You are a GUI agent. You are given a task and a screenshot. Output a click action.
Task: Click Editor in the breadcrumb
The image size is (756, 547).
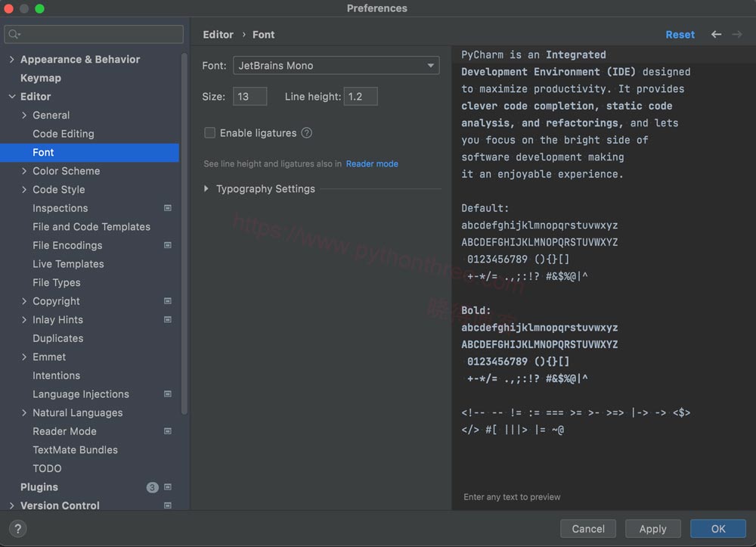(x=218, y=34)
